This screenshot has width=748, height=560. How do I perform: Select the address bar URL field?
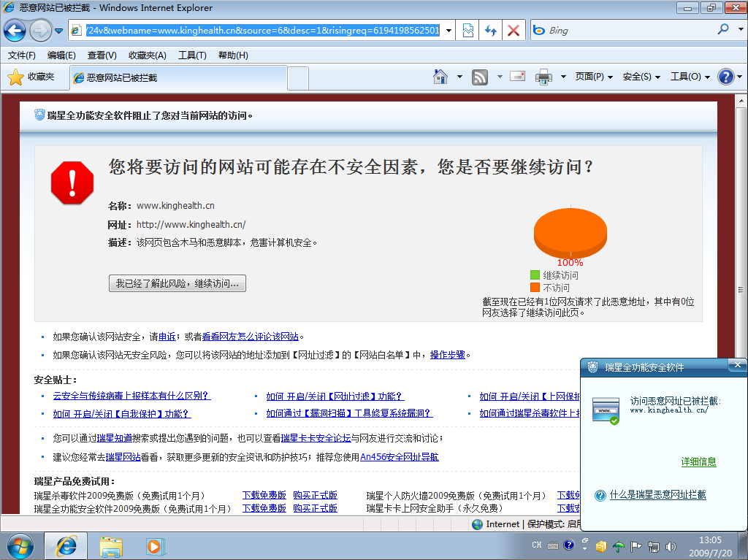(x=262, y=31)
